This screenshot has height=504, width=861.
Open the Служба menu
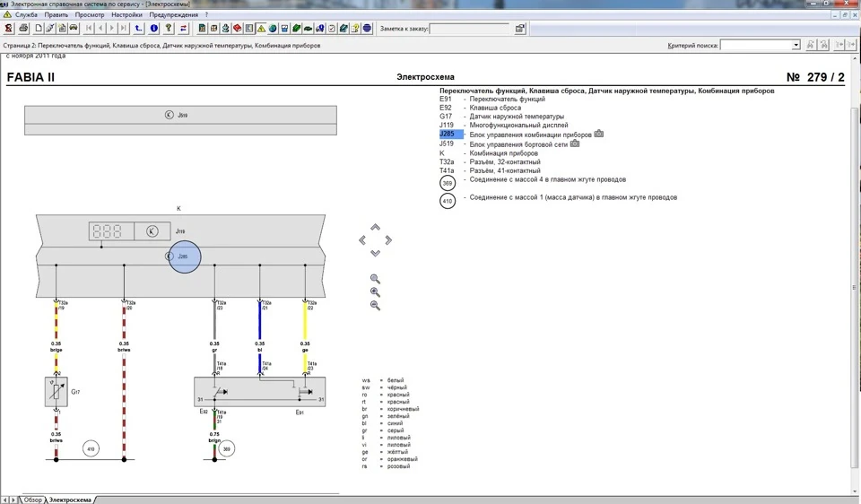(26, 15)
